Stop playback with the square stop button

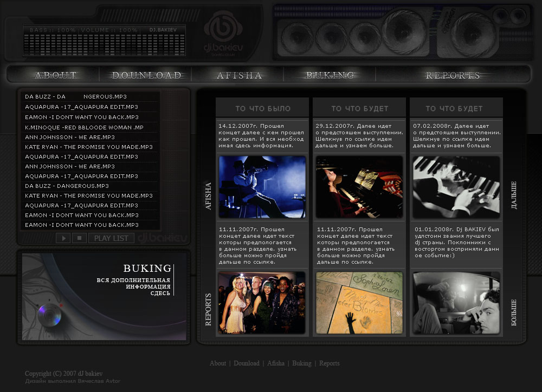[x=80, y=238]
